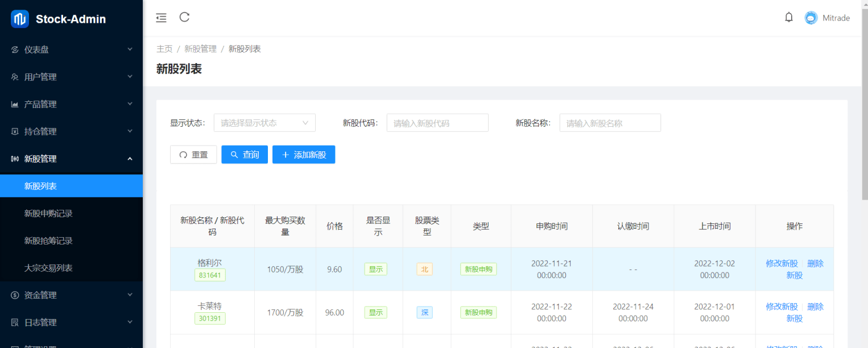Open the 请选择显示状态 dropdown
The height and width of the screenshot is (348, 868).
264,122
